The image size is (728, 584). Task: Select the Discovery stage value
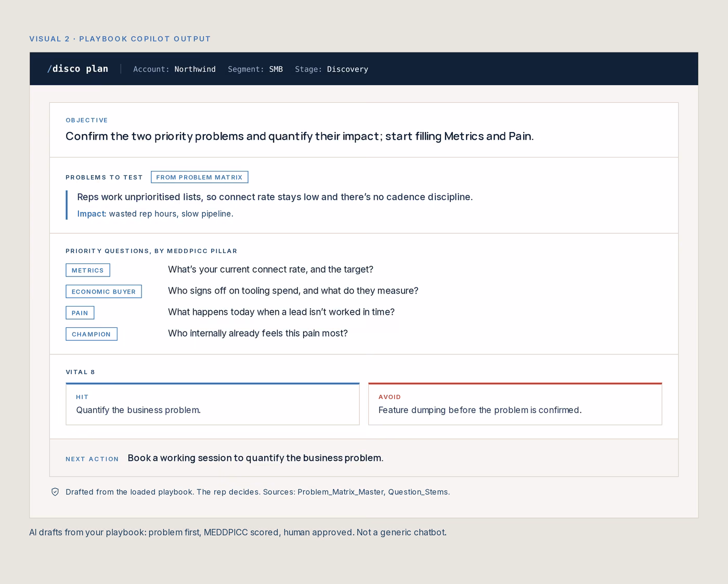tap(347, 69)
